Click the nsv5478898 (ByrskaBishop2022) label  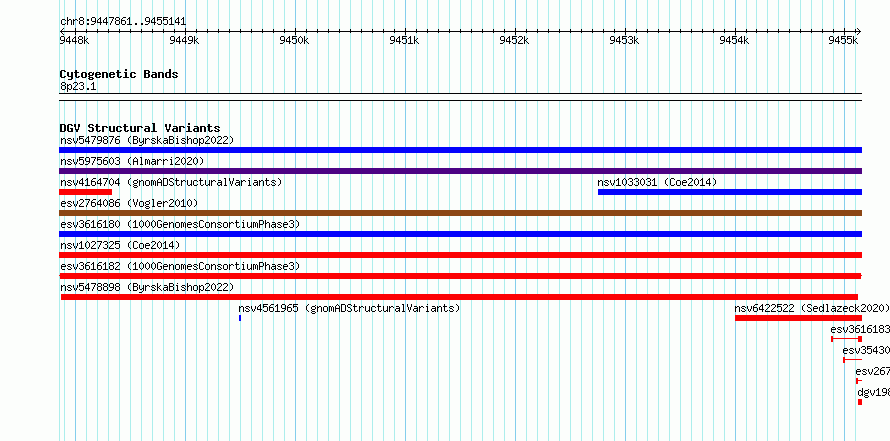(x=147, y=287)
